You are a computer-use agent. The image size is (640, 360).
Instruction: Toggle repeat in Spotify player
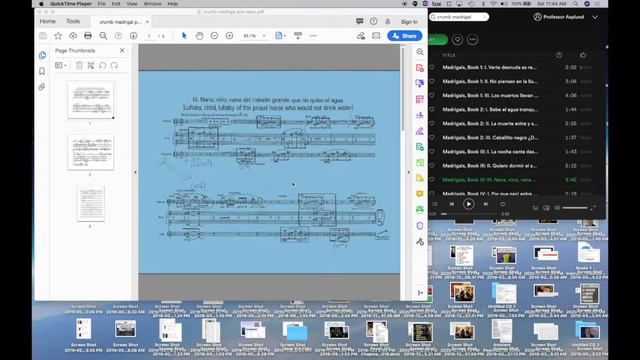[x=502, y=204]
